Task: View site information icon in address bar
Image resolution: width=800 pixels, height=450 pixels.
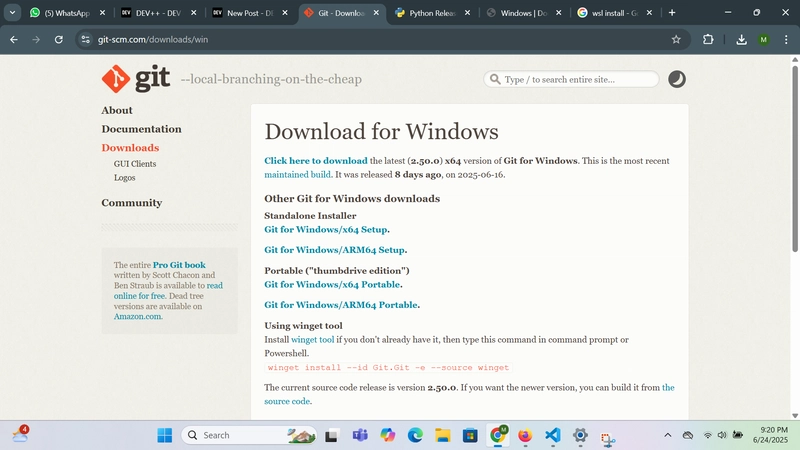Action: [x=85, y=39]
